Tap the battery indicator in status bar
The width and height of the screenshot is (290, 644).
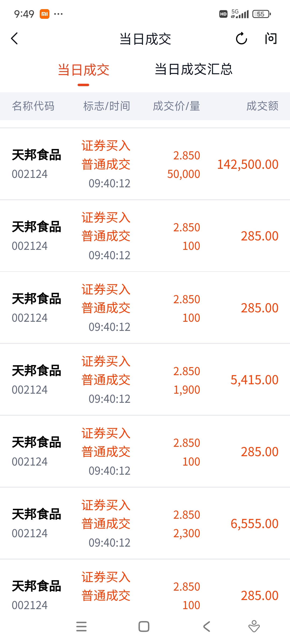pos(262,14)
